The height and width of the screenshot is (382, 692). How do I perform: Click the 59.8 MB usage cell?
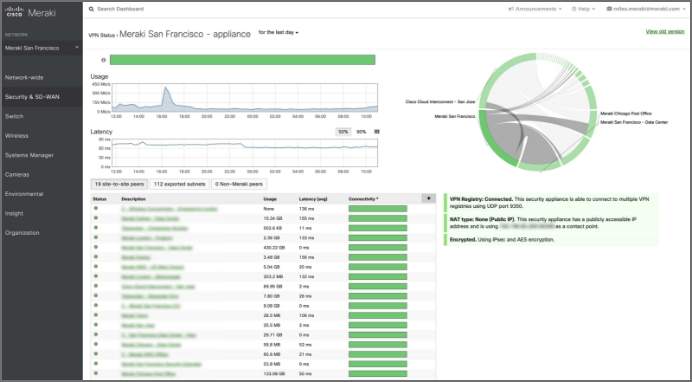click(x=271, y=345)
